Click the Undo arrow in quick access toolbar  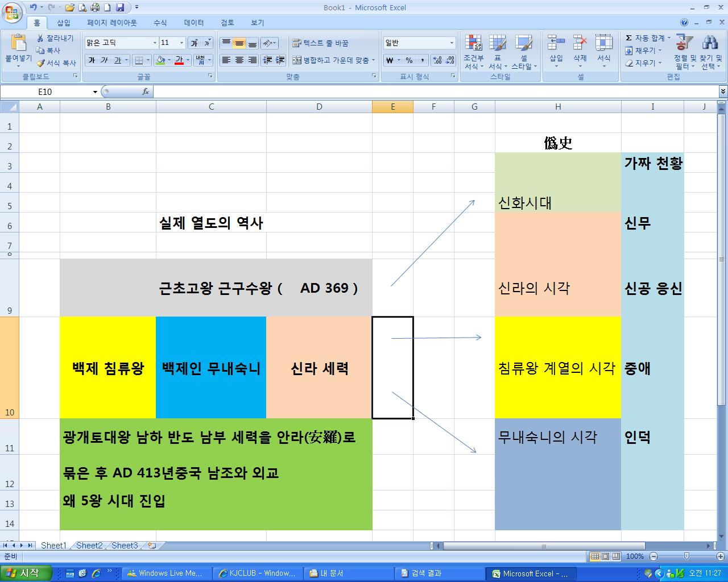33,7
